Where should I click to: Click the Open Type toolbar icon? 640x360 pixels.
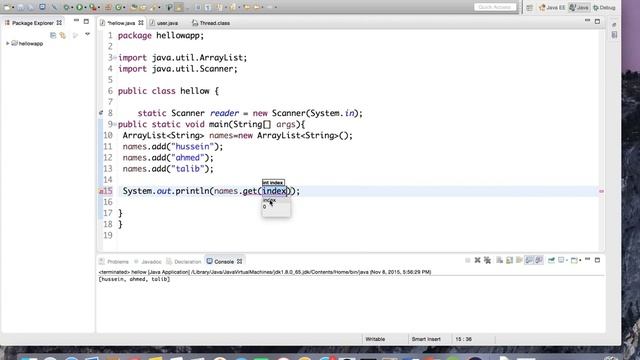134,7
